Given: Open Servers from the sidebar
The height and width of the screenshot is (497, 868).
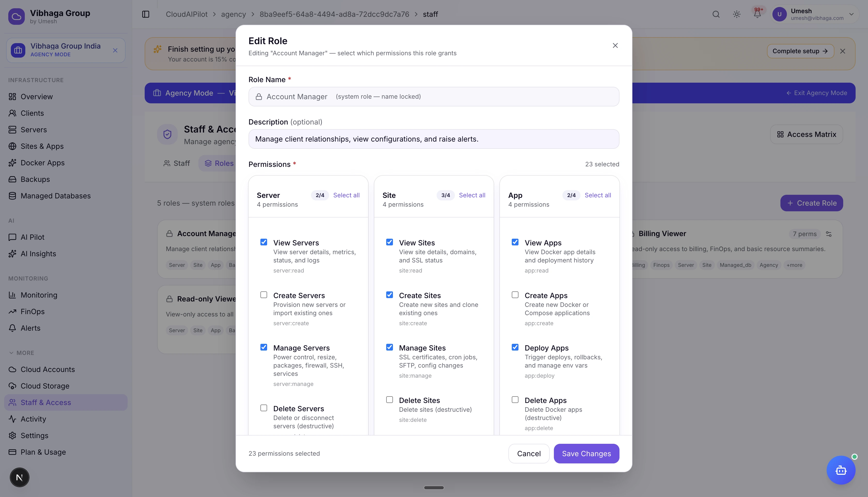Looking at the screenshot, I should [x=66, y=130].
